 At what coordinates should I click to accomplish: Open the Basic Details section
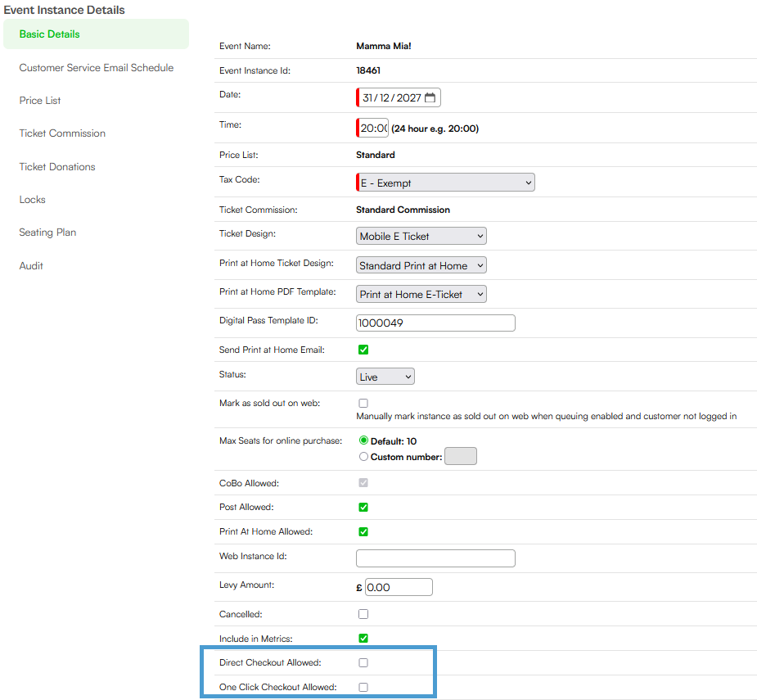point(96,34)
